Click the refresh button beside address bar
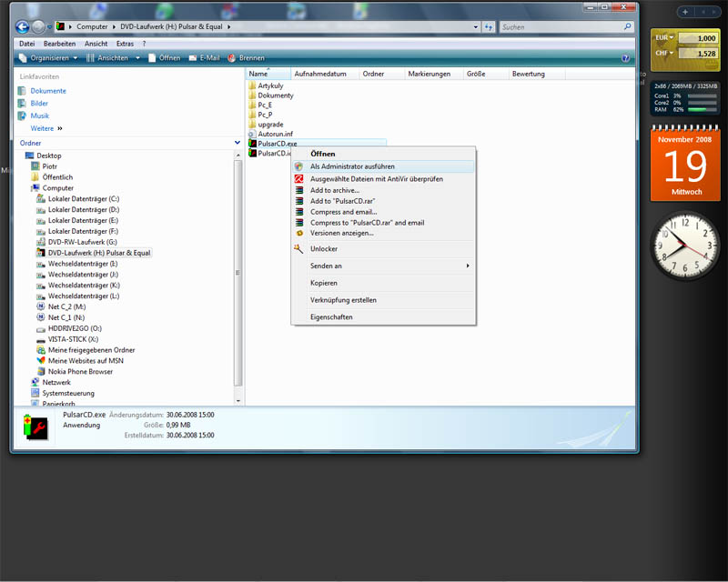The height and width of the screenshot is (582, 728). [x=489, y=27]
